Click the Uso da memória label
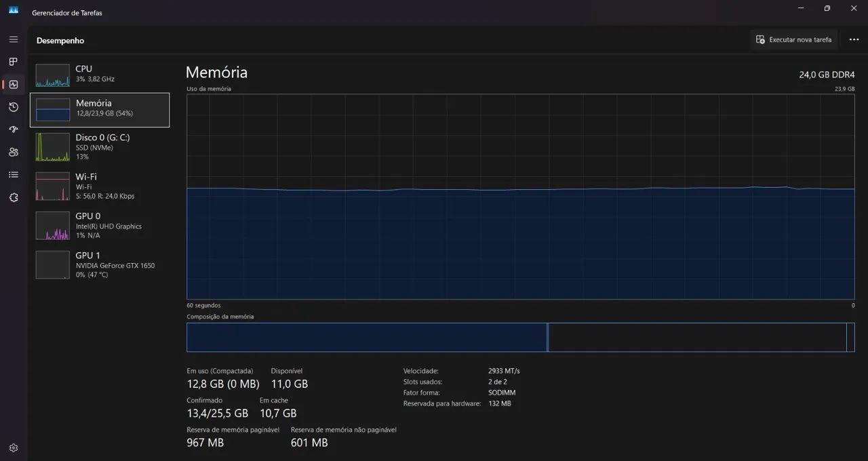 point(209,89)
